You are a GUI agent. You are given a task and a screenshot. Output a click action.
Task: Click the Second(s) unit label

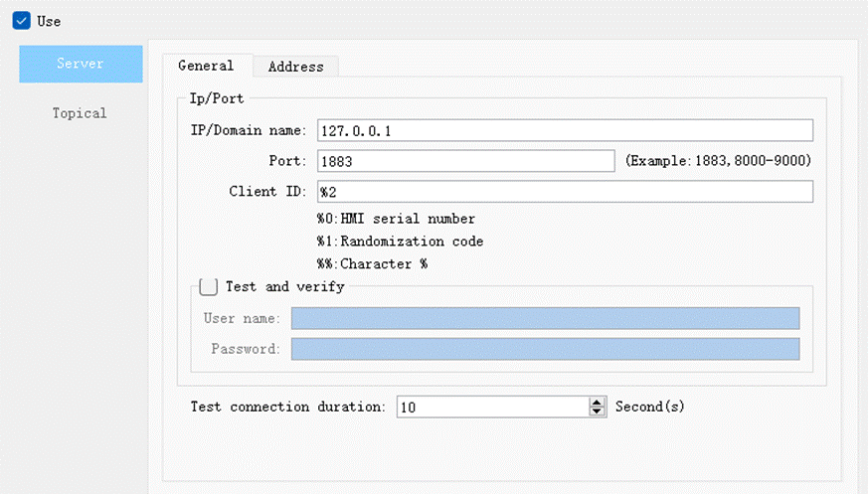click(x=650, y=407)
